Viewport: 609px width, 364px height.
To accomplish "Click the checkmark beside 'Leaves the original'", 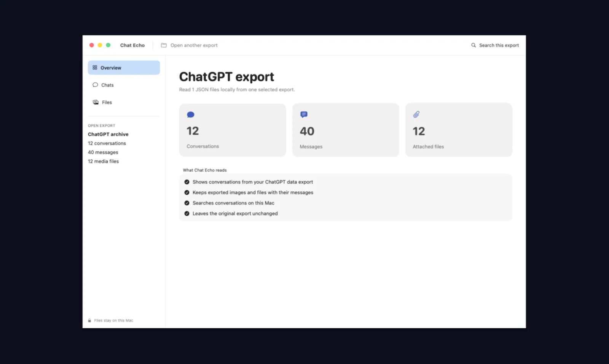I will (x=187, y=213).
